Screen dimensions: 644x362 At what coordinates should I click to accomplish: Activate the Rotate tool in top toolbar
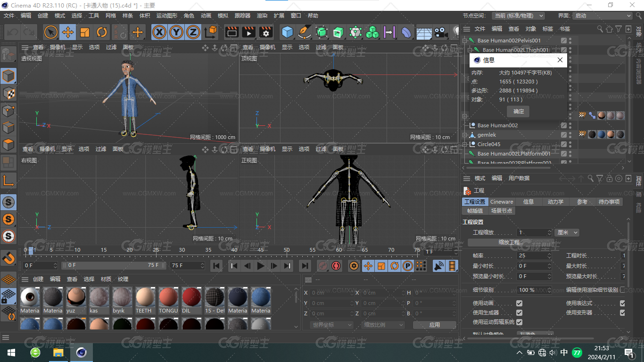click(x=102, y=32)
